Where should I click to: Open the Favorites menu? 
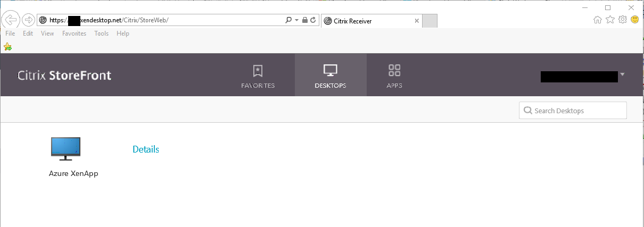pos(74,33)
